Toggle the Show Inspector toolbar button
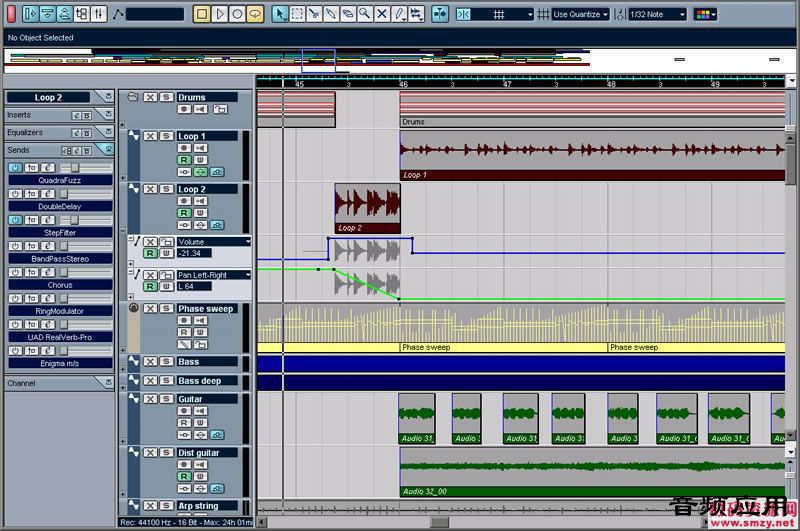 pyautogui.click(x=31, y=14)
